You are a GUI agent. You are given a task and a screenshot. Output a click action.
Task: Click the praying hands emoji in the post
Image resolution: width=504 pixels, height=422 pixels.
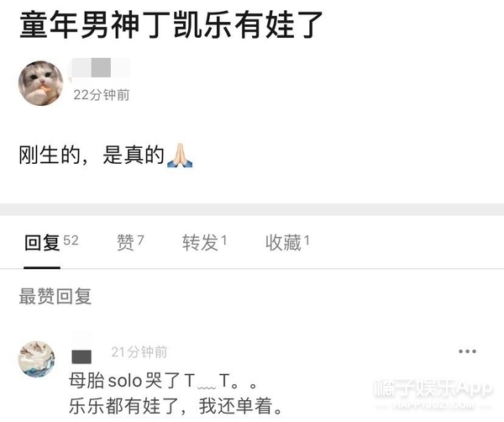click(x=180, y=156)
